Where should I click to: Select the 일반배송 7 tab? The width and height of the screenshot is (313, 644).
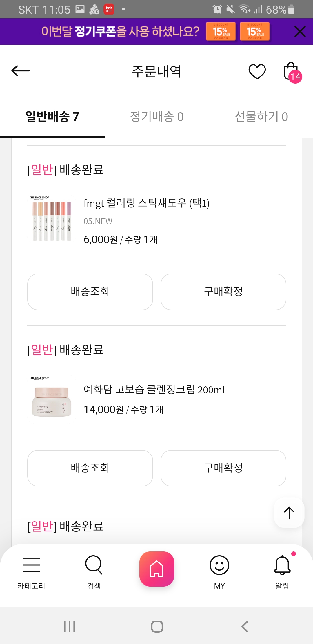(x=52, y=117)
